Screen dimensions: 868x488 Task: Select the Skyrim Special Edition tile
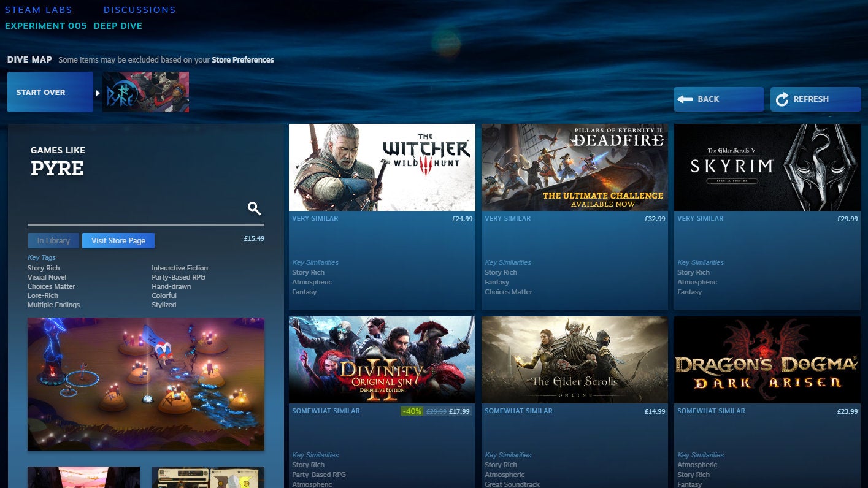point(767,167)
